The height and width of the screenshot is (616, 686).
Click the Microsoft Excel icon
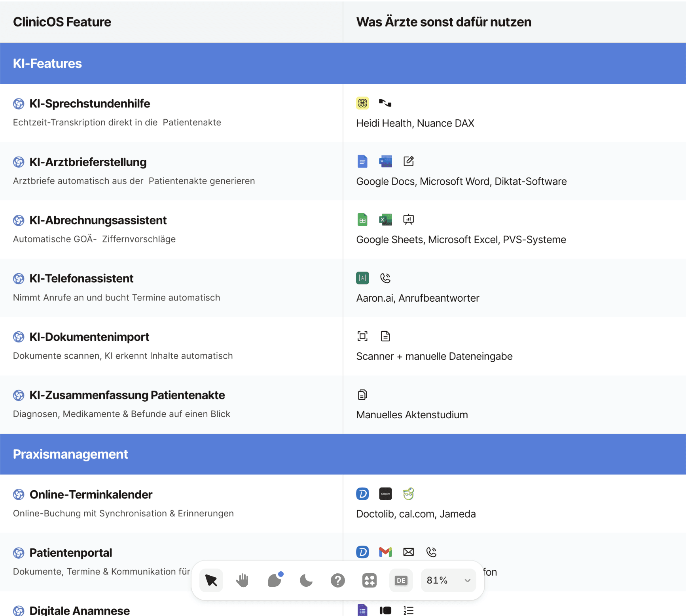click(385, 219)
